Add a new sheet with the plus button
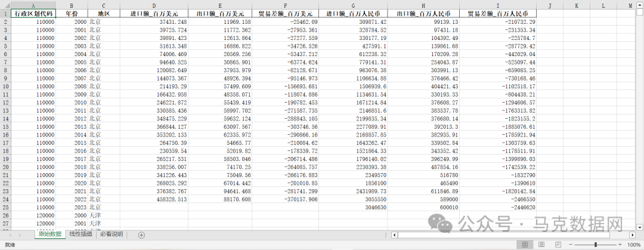This screenshot has width=644, height=250. (x=141, y=235)
